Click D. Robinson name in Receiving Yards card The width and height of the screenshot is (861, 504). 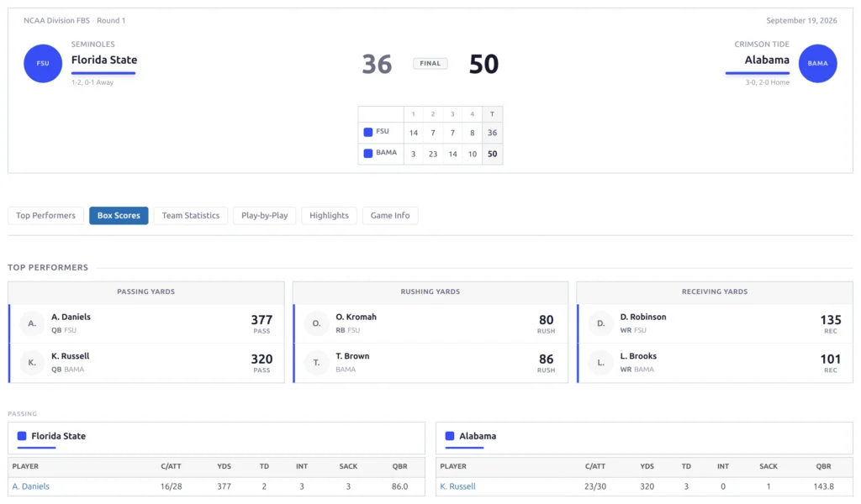[643, 317]
